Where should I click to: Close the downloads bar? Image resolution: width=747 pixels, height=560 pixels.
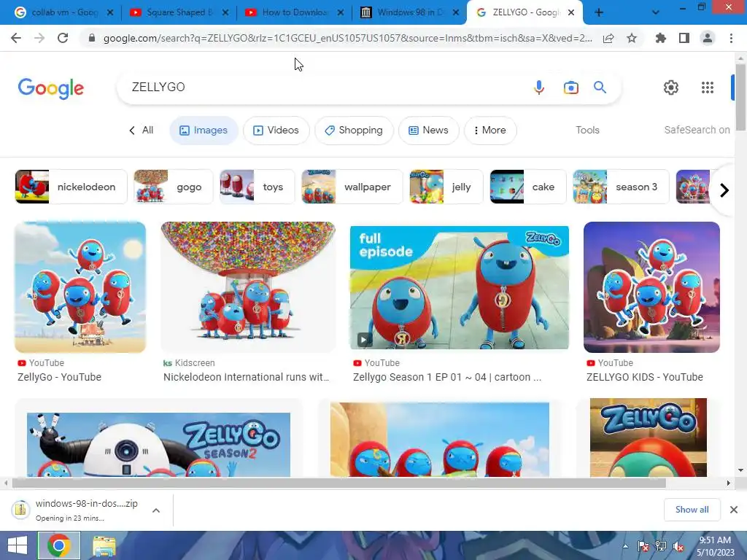(734, 510)
